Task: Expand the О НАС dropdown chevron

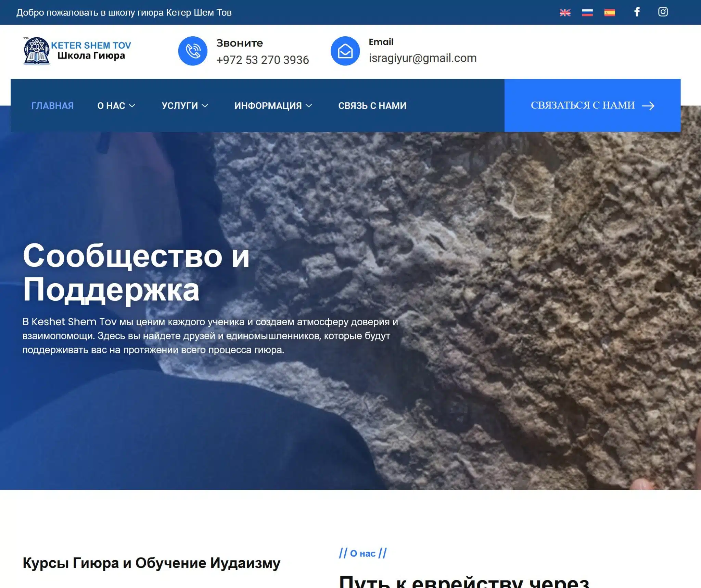Action: (132, 106)
